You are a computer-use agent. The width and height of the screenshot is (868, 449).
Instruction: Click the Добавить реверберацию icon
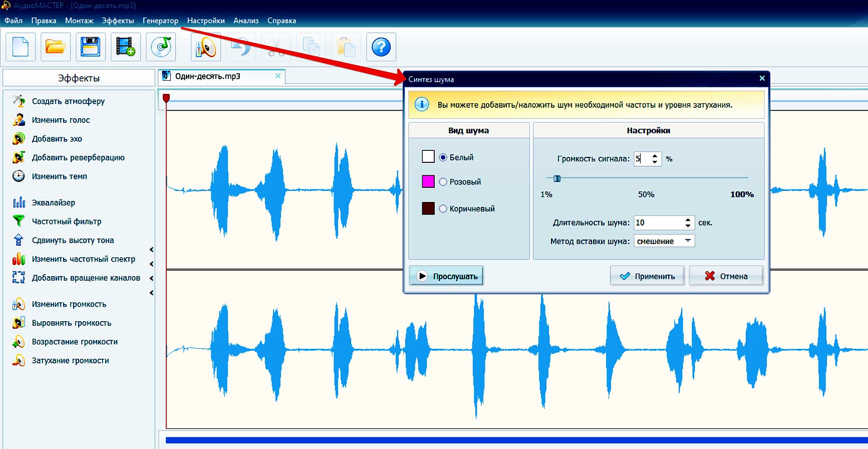pos(19,157)
